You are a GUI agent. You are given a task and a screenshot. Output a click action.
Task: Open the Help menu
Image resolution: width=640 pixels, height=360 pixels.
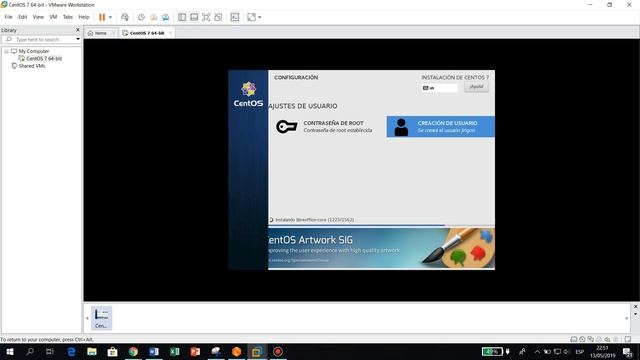point(84,17)
